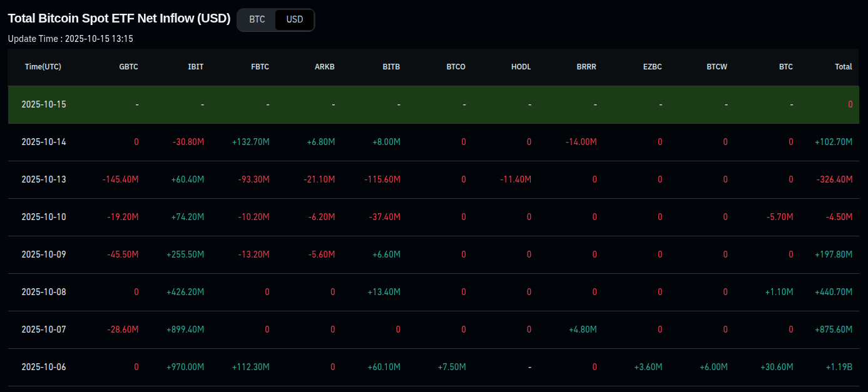Select the BRRR -14.00M cell

tap(580, 142)
